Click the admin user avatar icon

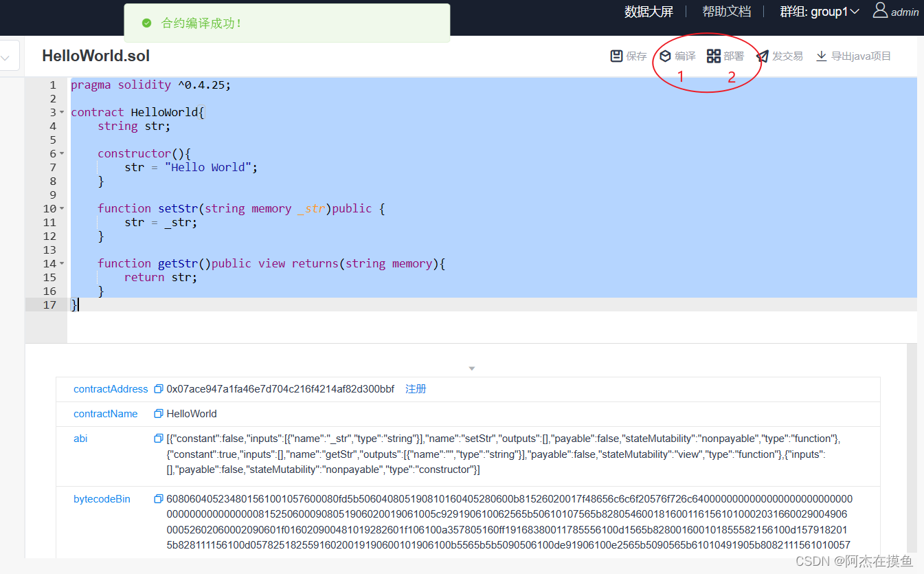coord(880,10)
